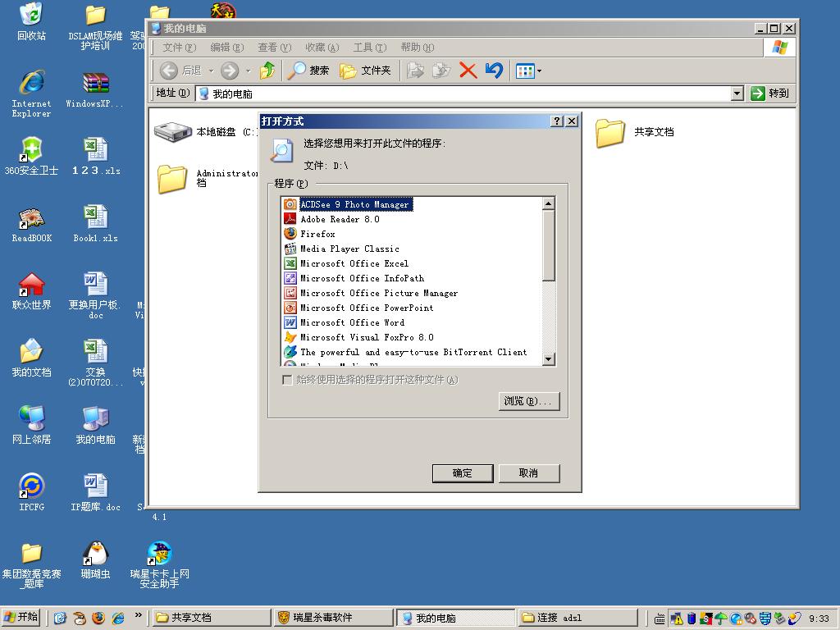Click the Up folder toolbar icon
Viewport: 840px width, 630px height.
coord(267,71)
